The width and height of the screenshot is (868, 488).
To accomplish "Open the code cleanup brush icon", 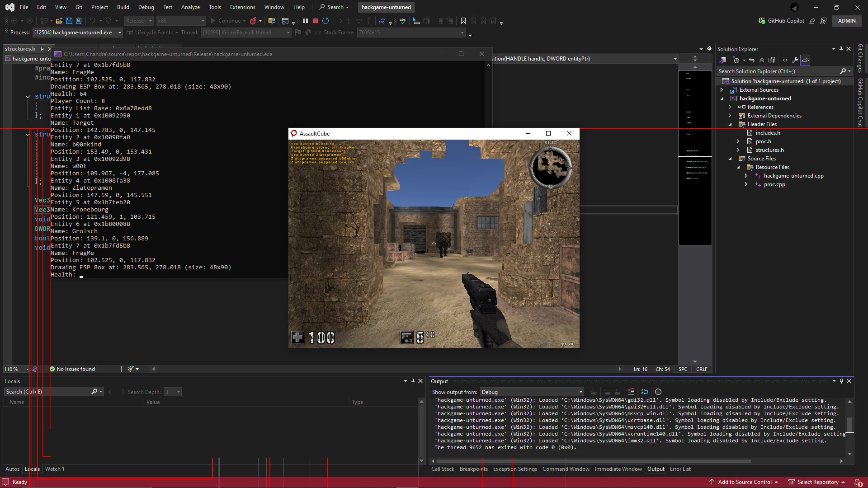I will tap(131, 369).
